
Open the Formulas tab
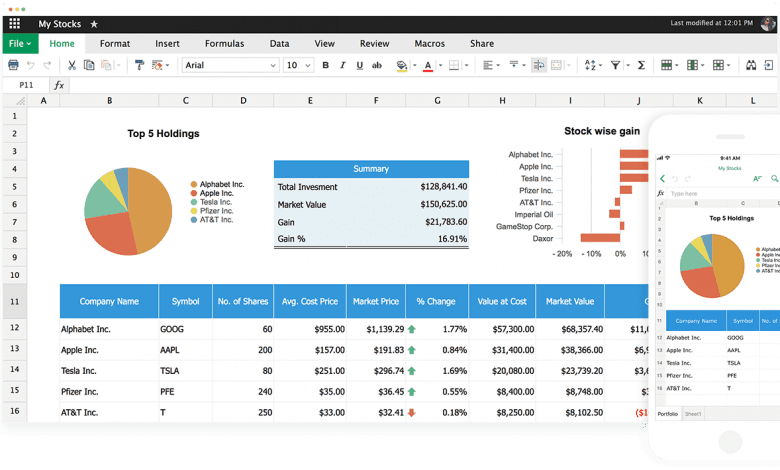tap(224, 44)
